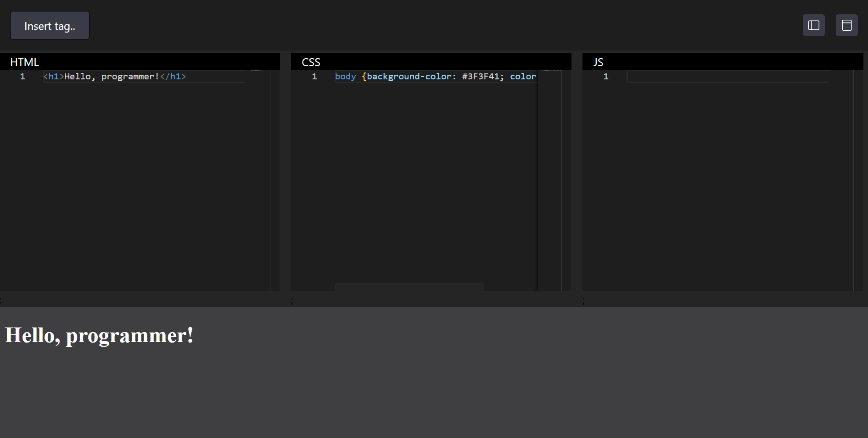Screen dimensions: 868x438
Task: Place cursor in closing /h1 tag
Action: coord(174,77)
